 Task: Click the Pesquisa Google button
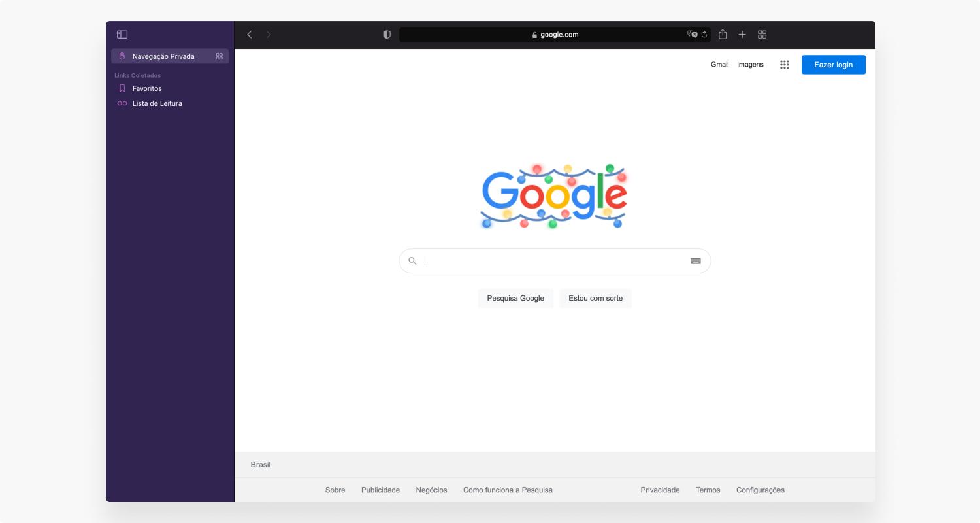(x=515, y=298)
